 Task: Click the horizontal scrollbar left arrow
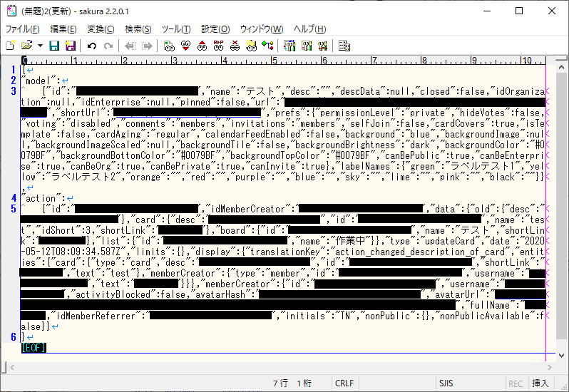click(x=12, y=367)
